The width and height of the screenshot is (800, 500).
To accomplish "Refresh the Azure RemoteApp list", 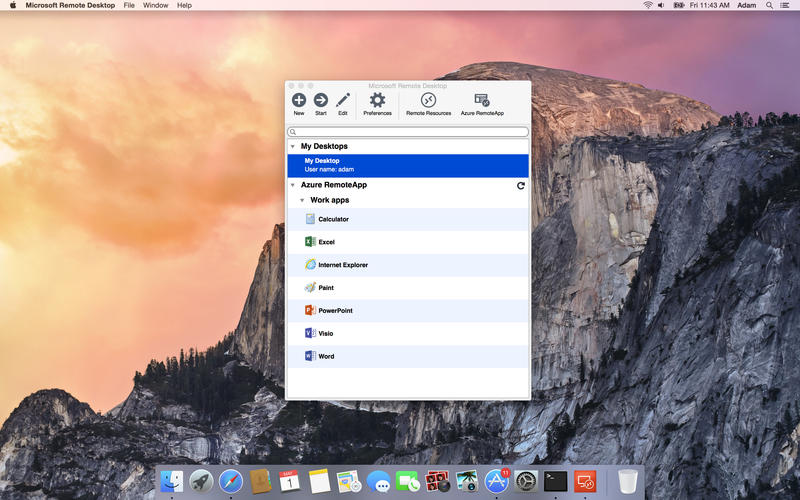I will (x=520, y=186).
